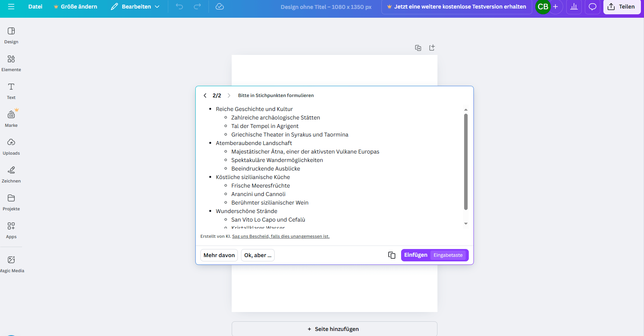Open Größe ändern menu
644x336 pixels.
(x=75, y=7)
